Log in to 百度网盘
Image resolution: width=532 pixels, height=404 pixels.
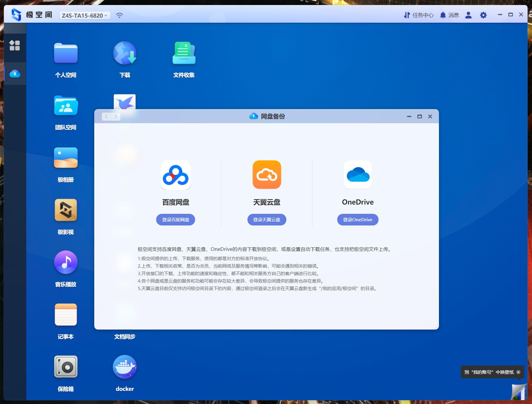pyautogui.click(x=175, y=219)
